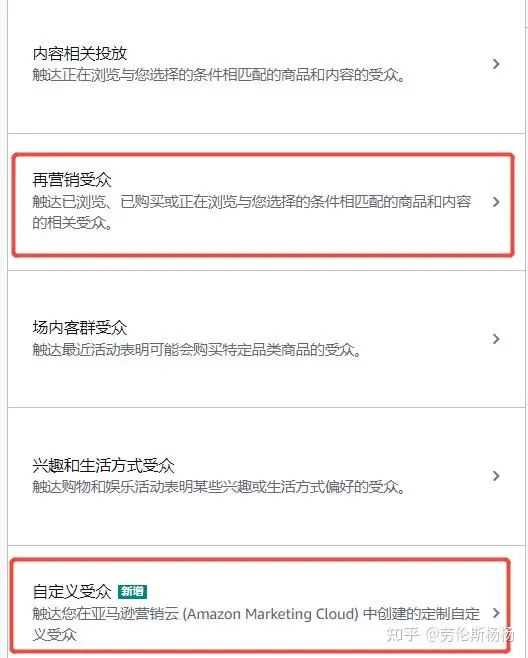
Task: Click 的相关受众 second description line
Action: click(x=72, y=223)
